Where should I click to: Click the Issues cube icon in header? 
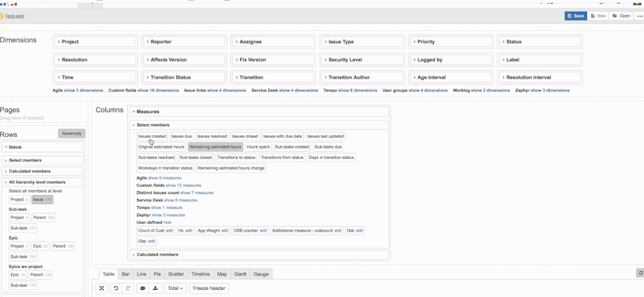pyautogui.click(x=2, y=16)
